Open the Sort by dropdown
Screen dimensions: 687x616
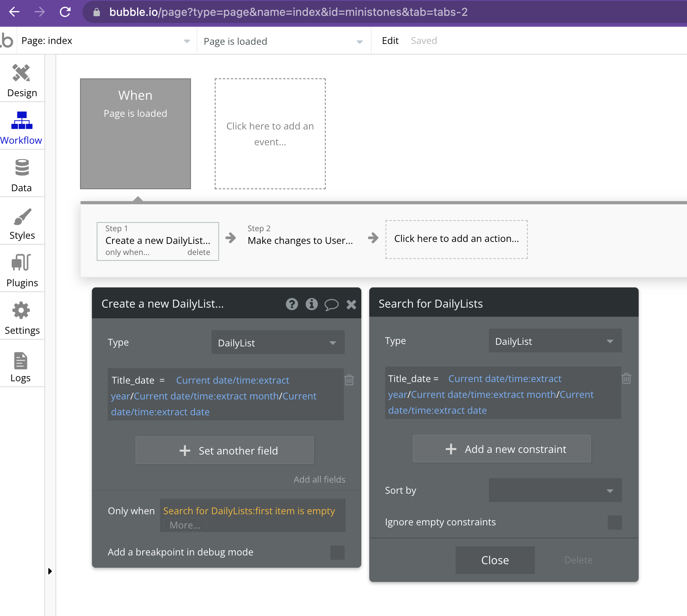(555, 491)
